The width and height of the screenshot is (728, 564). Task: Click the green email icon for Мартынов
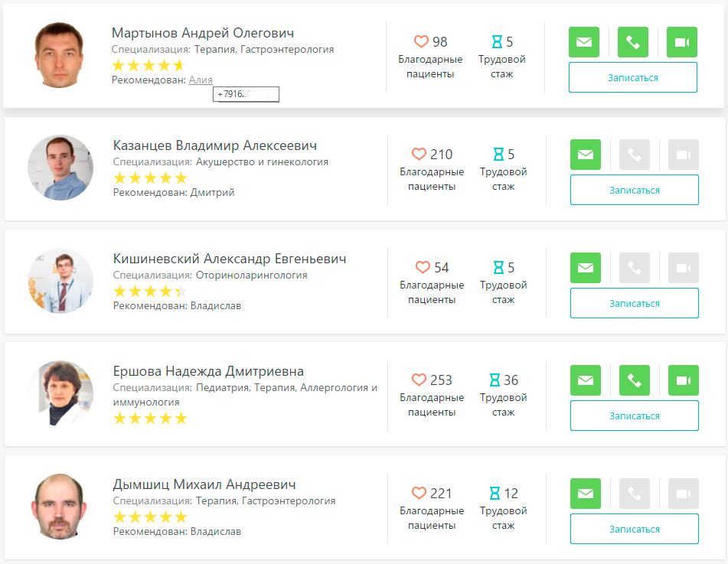[584, 42]
